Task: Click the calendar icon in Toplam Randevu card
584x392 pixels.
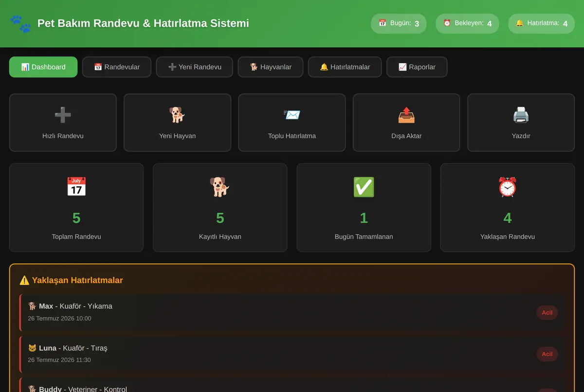Action: [76, 187]
